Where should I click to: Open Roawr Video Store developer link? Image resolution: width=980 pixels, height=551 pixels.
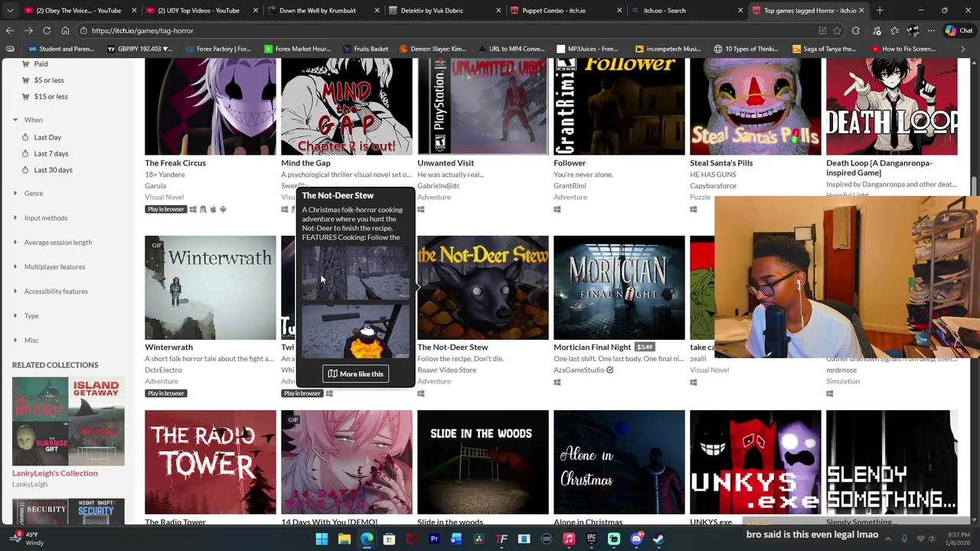(x=446, y=370)
